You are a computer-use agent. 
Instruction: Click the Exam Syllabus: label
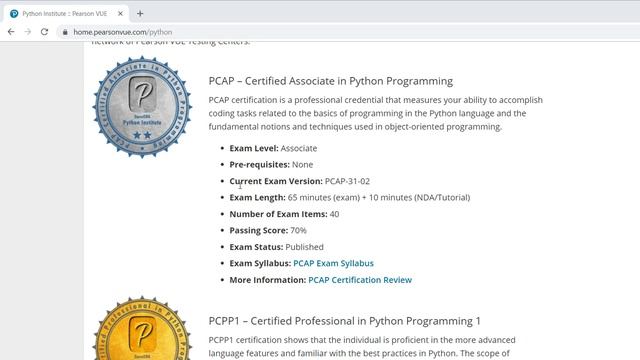(x=260, y=263)
